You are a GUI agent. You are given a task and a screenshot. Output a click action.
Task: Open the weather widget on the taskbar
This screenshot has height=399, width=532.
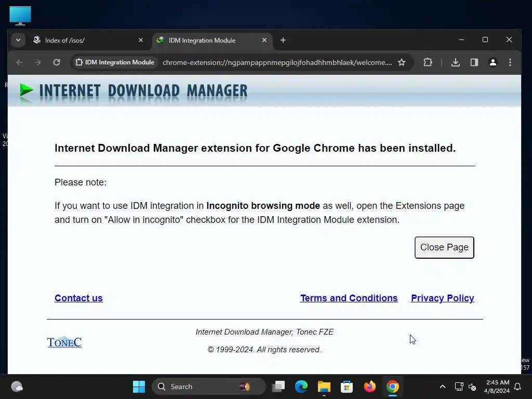(17, 387)
